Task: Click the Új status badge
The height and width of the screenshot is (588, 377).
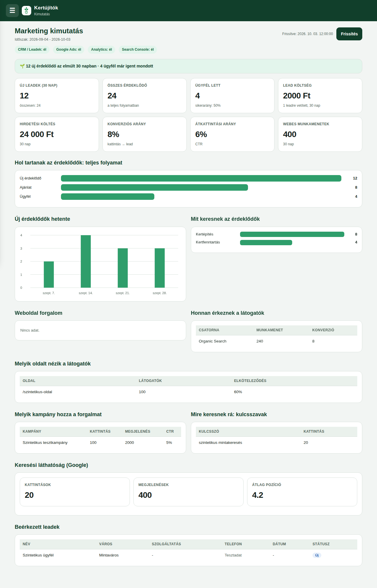Action: pos(317,555)
